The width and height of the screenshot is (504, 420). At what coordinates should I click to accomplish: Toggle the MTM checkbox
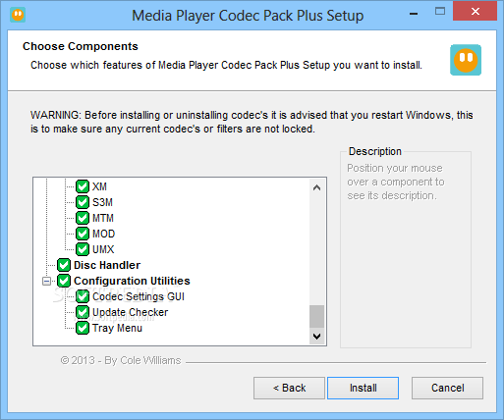tap(83, 218)
